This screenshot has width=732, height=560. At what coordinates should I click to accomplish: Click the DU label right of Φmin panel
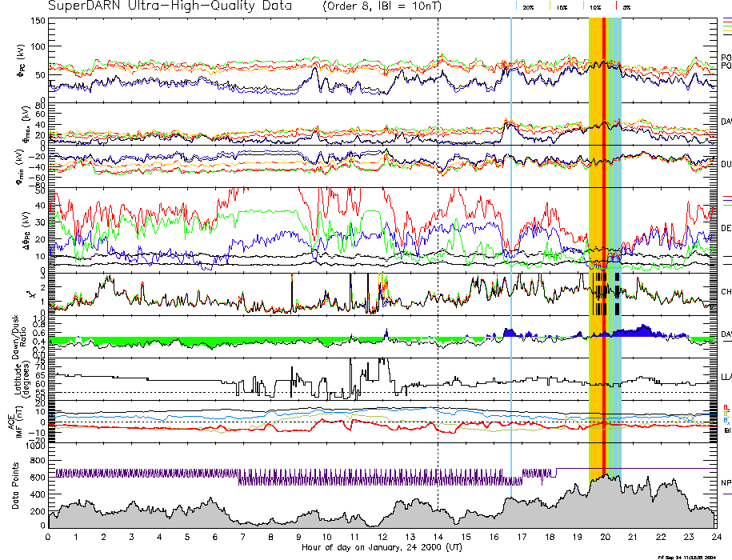pyautogui.click(x=726, y=164)
